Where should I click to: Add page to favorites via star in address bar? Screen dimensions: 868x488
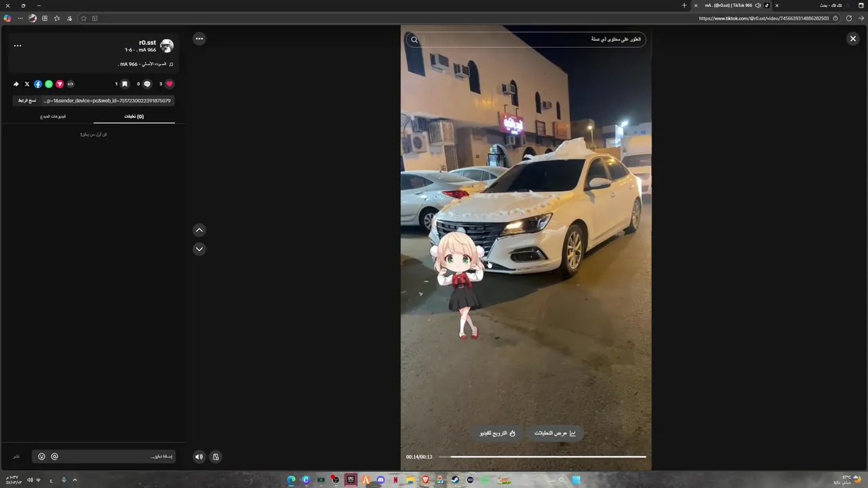[x=83, y=18]
